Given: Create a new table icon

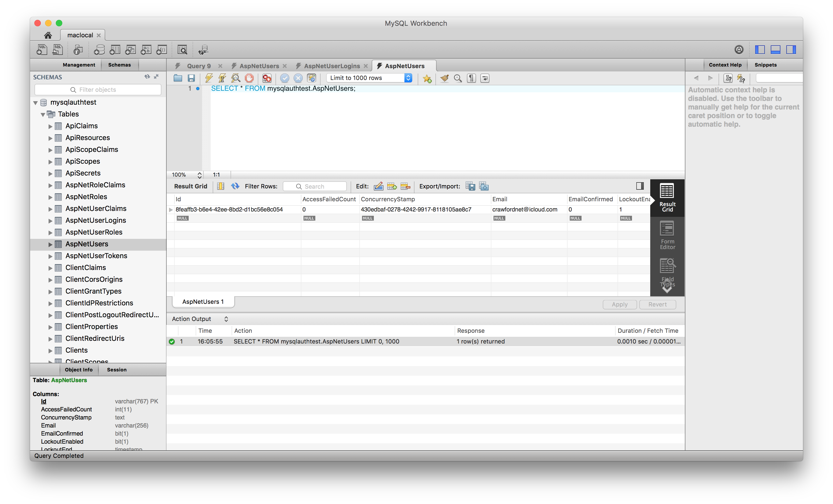Looking at the screenshot, I should [115, 50].
